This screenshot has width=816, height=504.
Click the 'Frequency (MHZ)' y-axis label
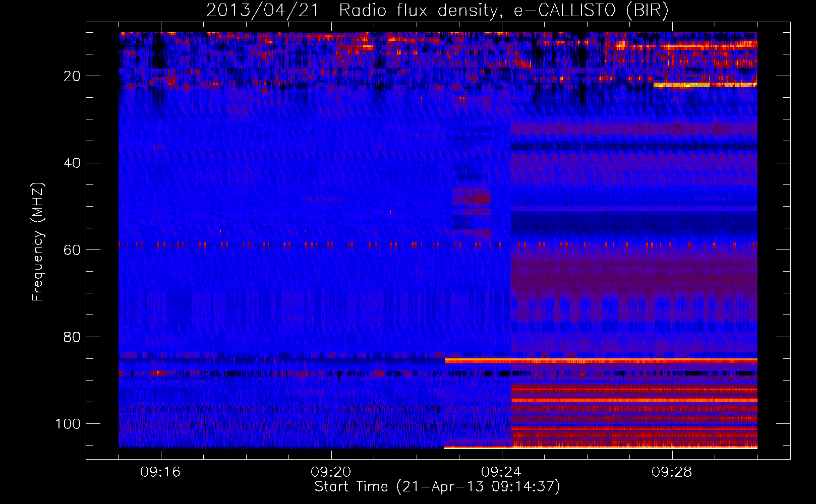(38, 242)
